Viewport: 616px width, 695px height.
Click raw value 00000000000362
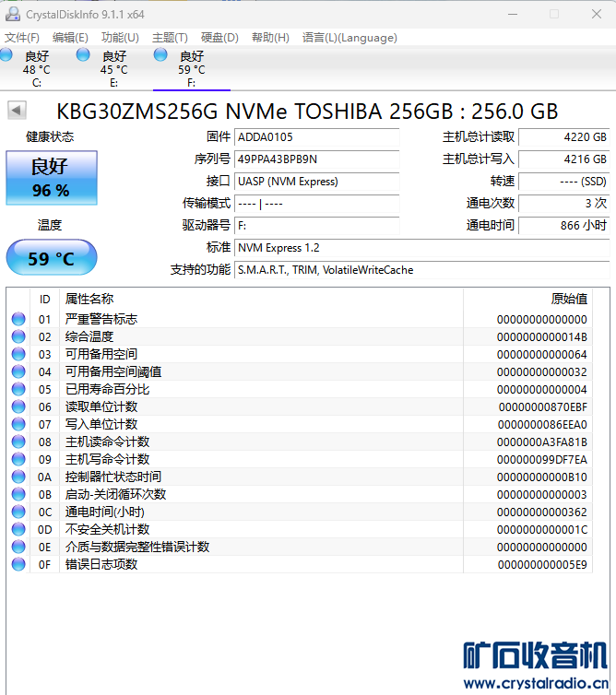pos(542,512)
